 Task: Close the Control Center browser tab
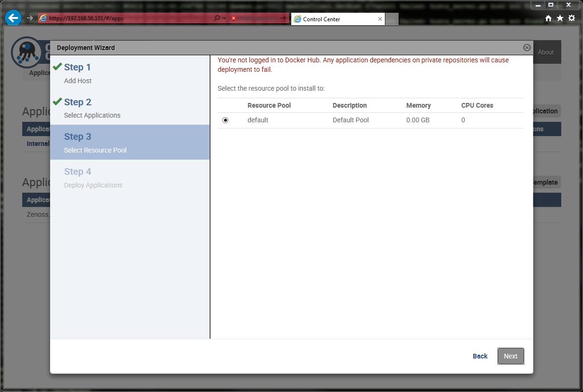[380, 19]
